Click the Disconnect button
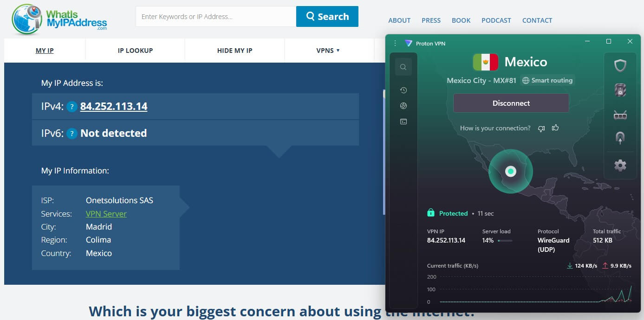Image resolution: width=644 pixels, height=320 pixels. pos(511,103)
